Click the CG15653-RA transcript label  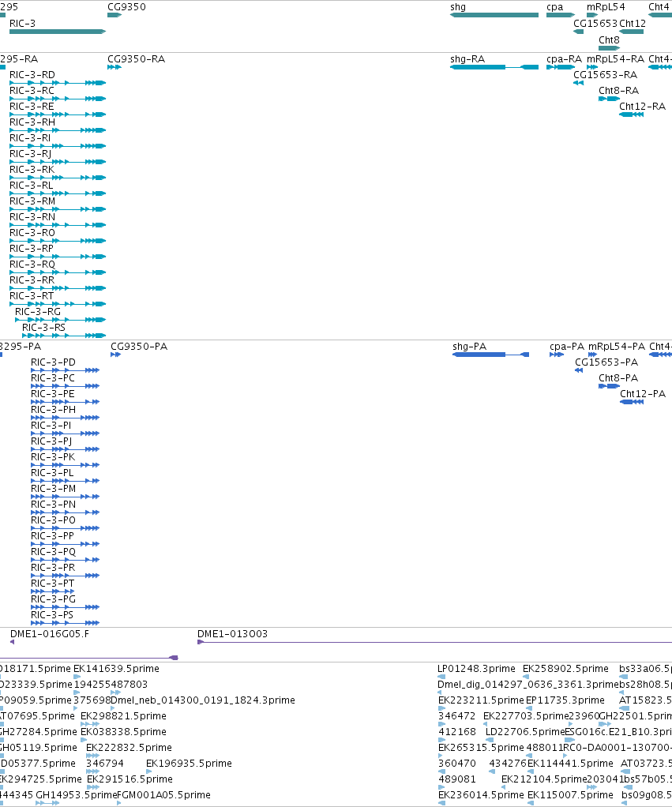click(x=605, y=75)
